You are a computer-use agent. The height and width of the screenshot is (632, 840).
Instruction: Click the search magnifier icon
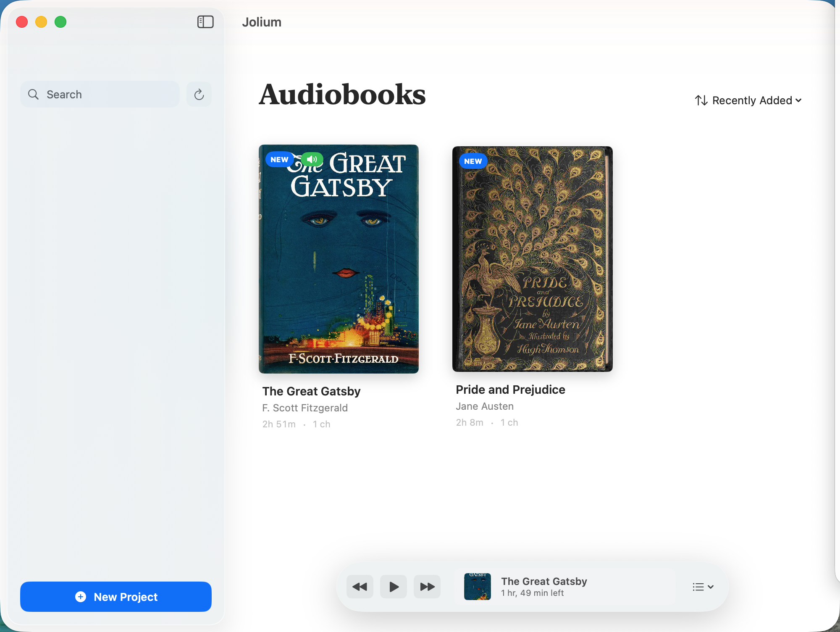tap(33, 94)
